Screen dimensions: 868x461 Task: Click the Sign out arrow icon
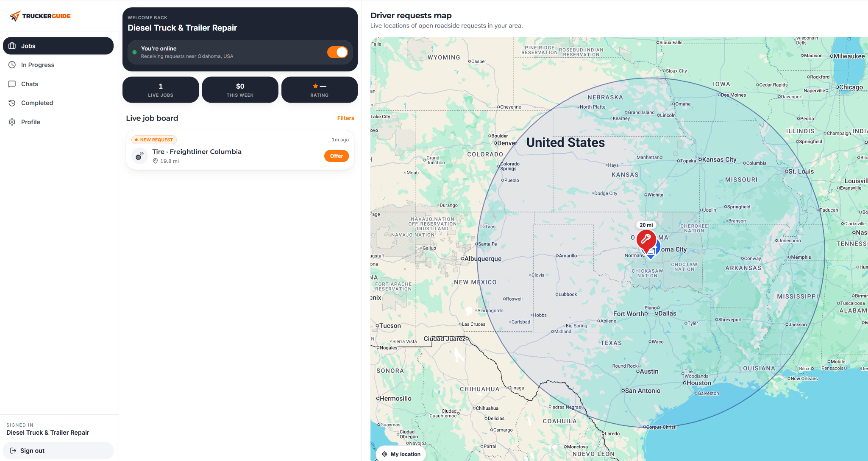[x=13, y=451]
